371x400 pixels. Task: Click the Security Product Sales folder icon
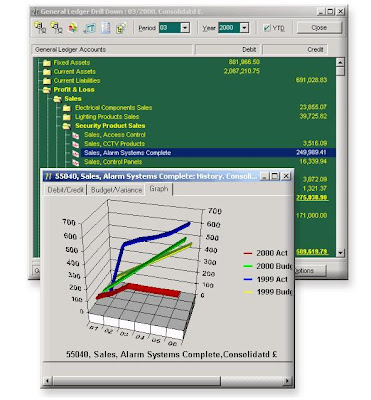[x=67, y=126]
